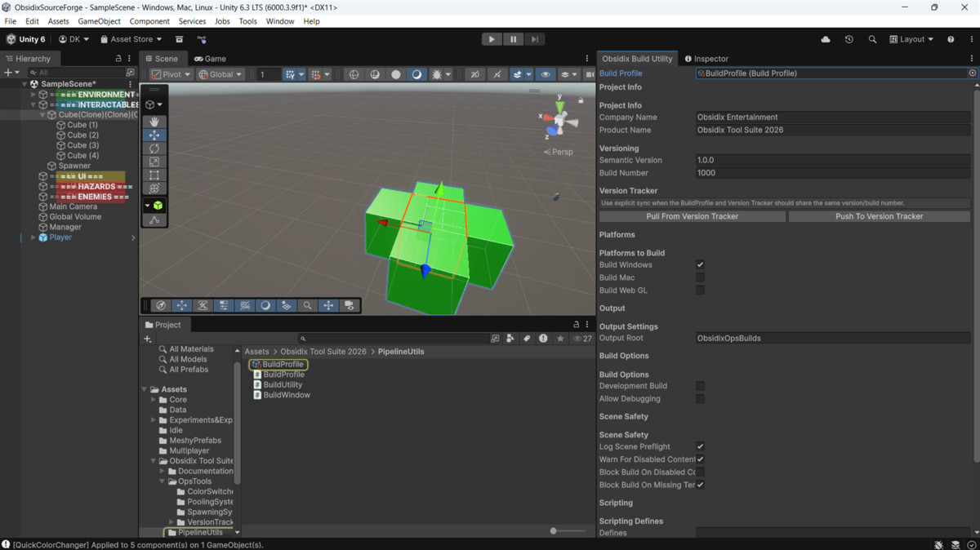Open the Version Control branch icon
This screenshot has height=550, width=980.
point(202,39)
